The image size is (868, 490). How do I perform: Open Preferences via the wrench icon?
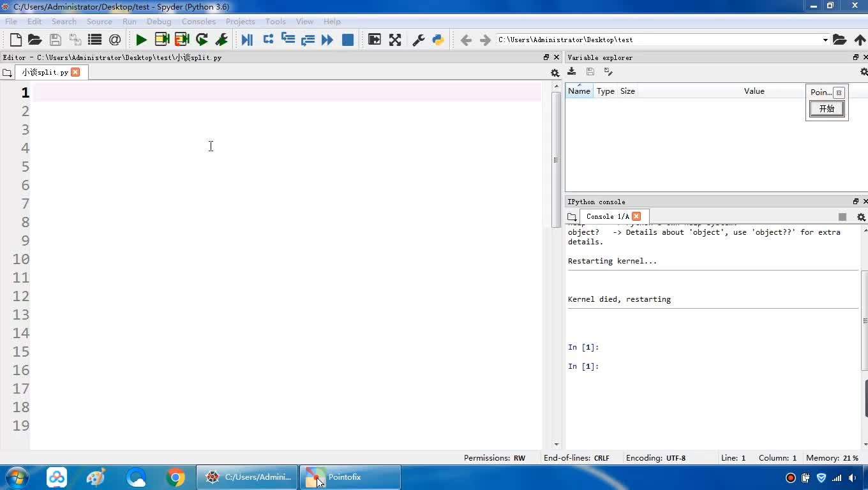pos(419,40)
